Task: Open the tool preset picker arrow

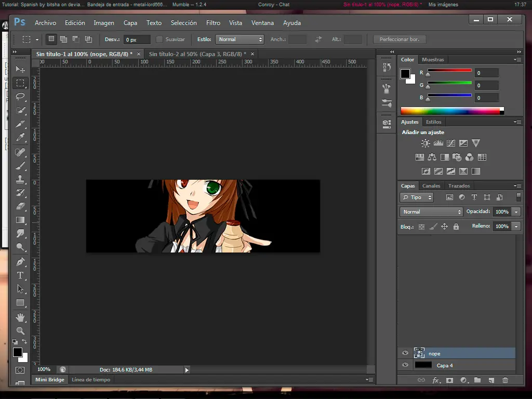Action: coord(37,39)
